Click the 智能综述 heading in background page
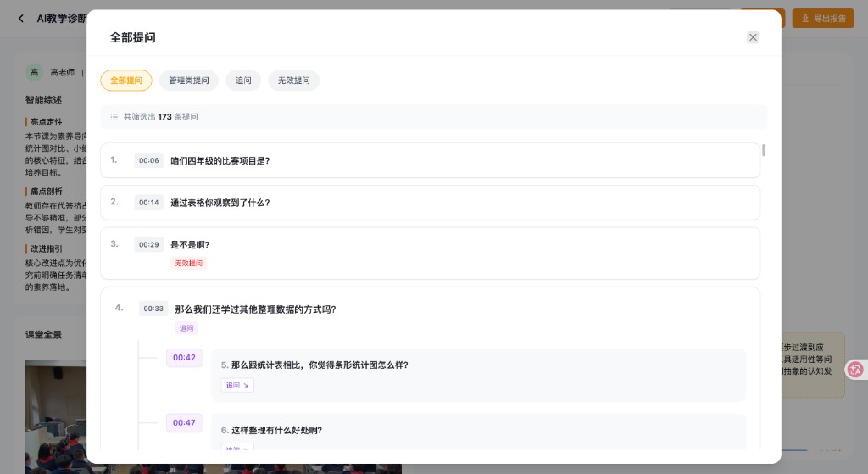 (x=43, y=100)
